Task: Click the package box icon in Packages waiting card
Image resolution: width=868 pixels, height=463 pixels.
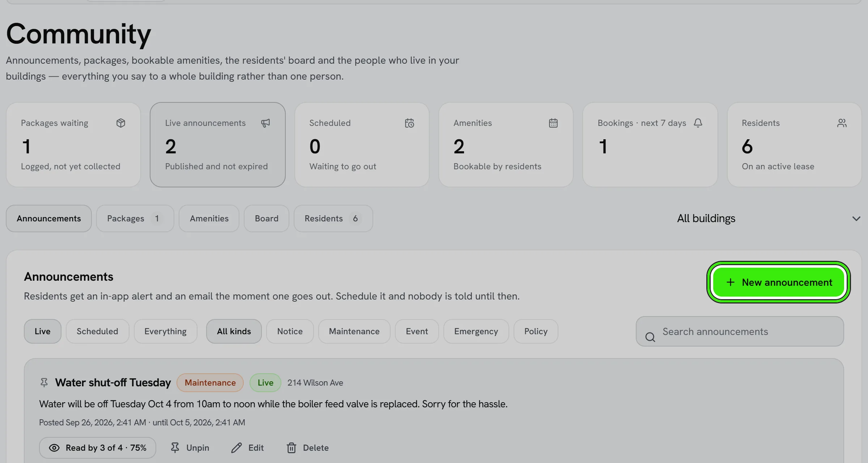Action: click(121, 123)
